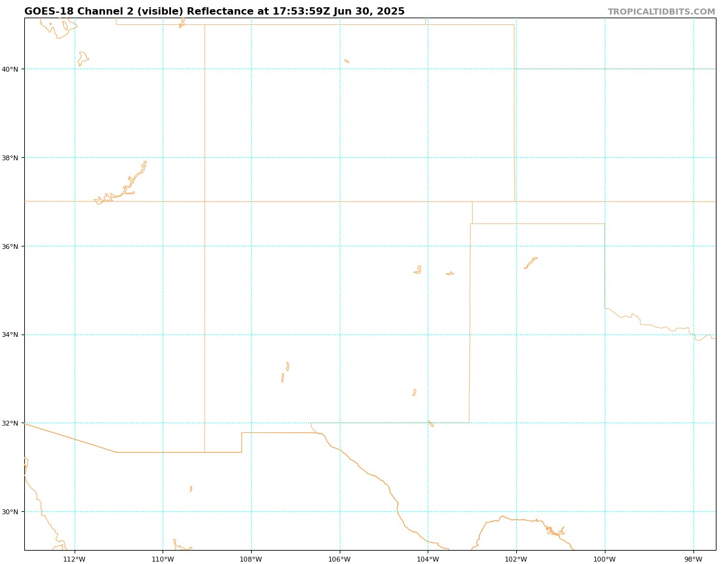Click the 40°N latitude label
Viewport: 728px width, 564px height.
pyautogui.click(x=9, y=69)
